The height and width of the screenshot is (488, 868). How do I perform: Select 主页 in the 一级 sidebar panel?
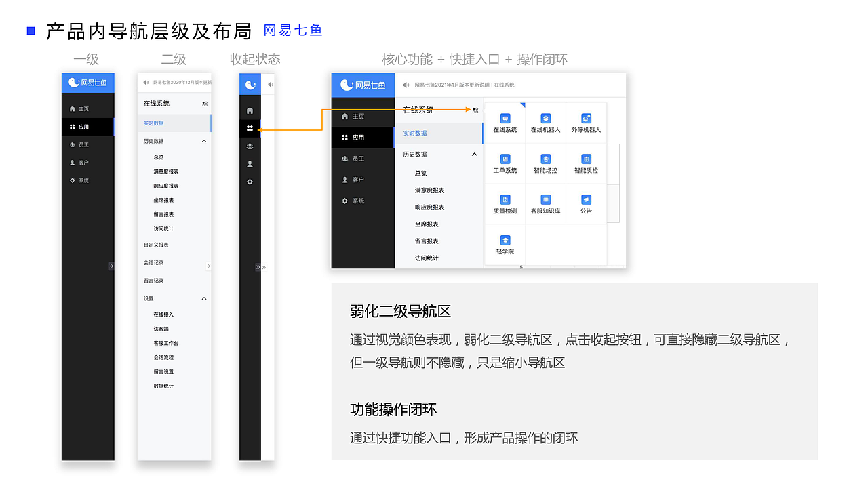point(88,108)
